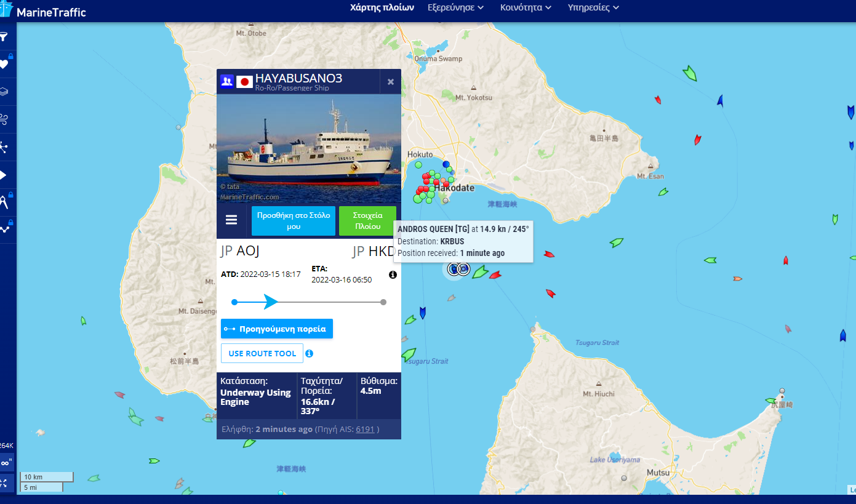Expand the Υπηρεσίες dropdown menu

pyautogui.click(x=593, y=7)
